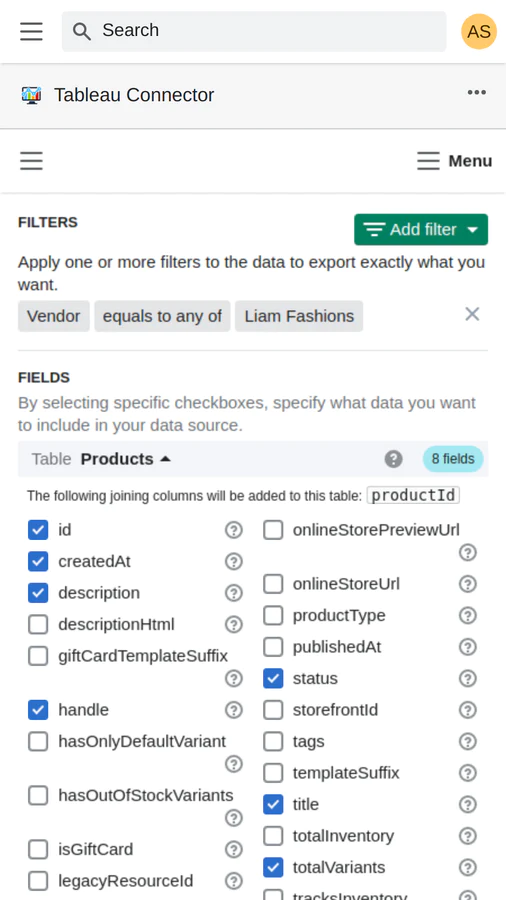The image size is (506, 900).
Task: Open the Add filter dropdown
Action: pyautogui.click(x=421, y=230)
